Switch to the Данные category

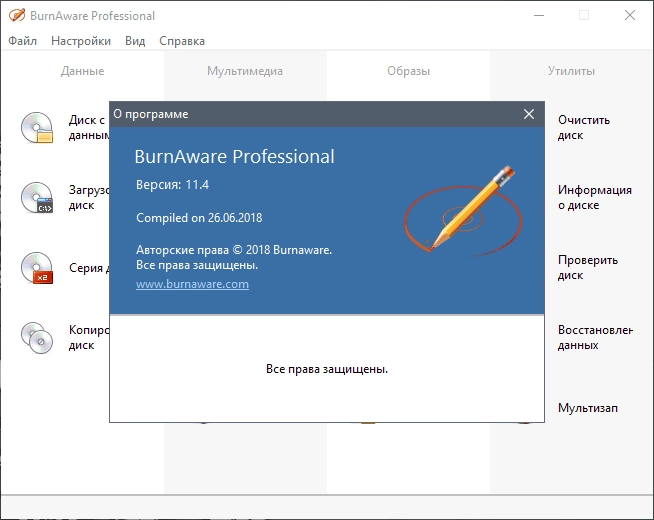point(83,71)
